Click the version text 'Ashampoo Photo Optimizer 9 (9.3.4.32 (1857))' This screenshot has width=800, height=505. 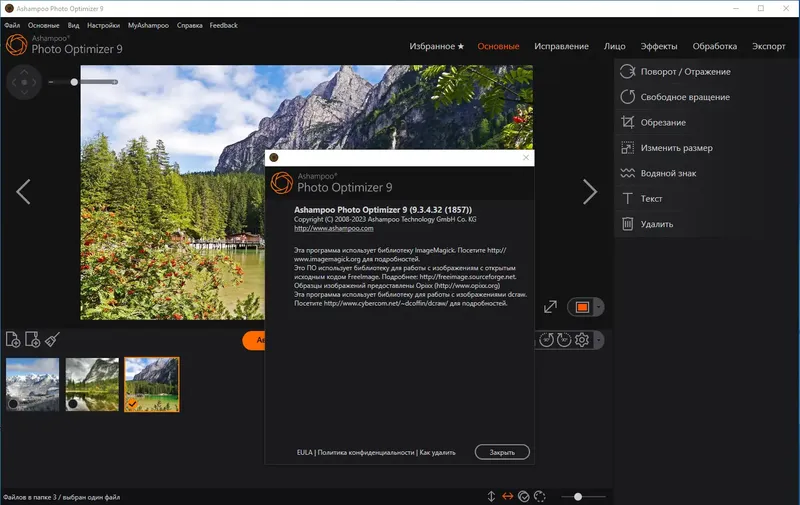[x=383, y=210]
